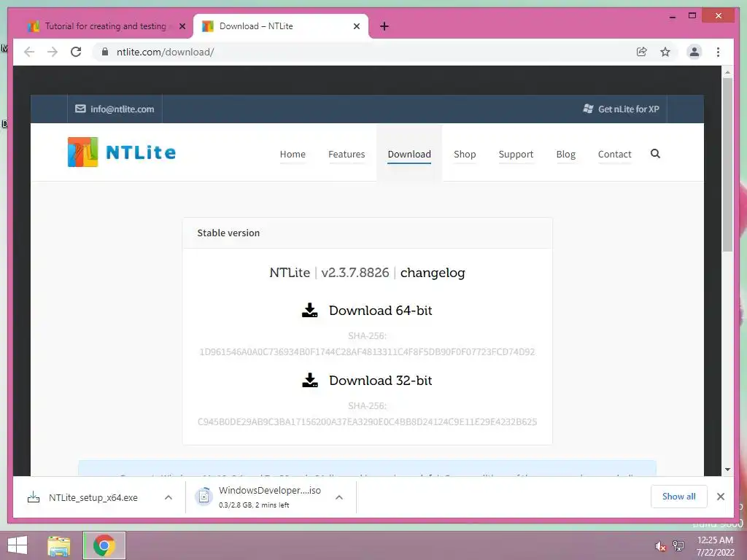Go forward with the browser forward arrow

(x=53, y=52)
